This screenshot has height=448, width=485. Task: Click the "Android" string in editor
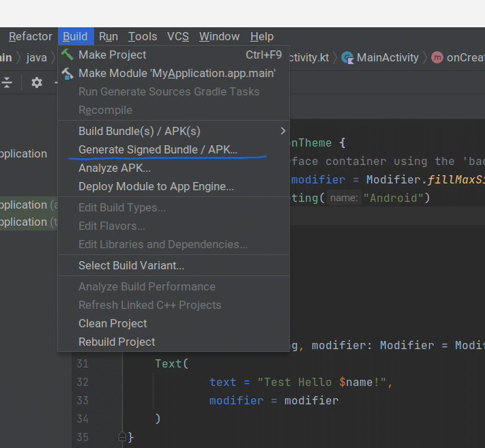click(x=394, y=198)
